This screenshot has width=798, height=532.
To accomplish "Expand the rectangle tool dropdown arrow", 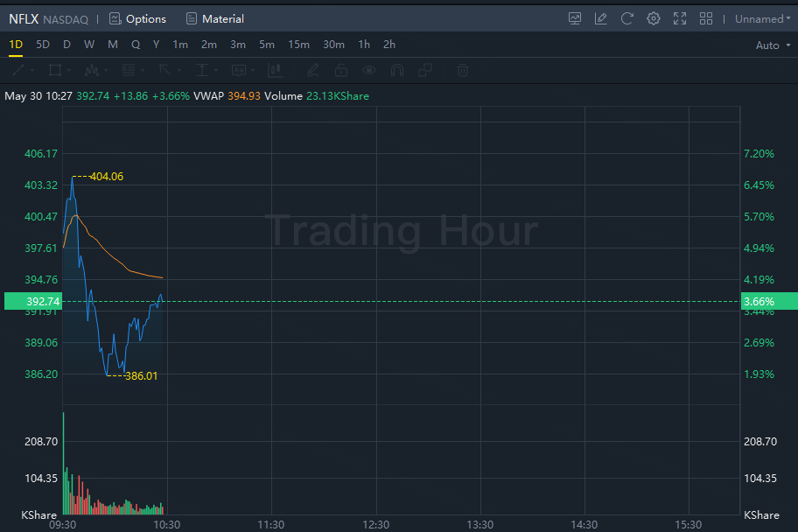I will 69,71.
